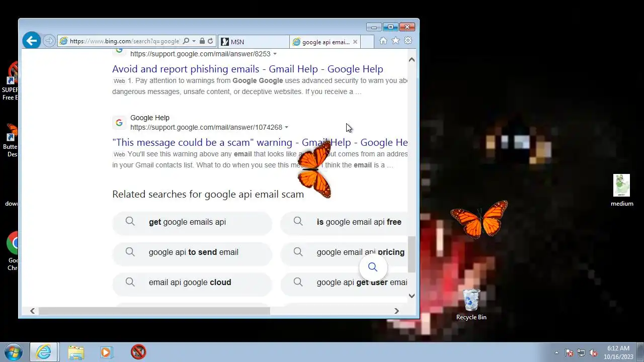Open 'Avoid and report phishing emails' result

[248, 69]
